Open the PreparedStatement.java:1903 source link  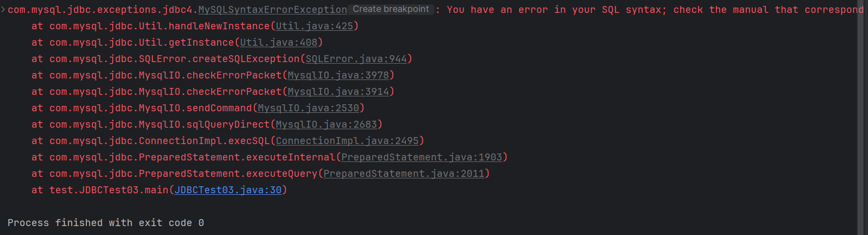[421, 157]
